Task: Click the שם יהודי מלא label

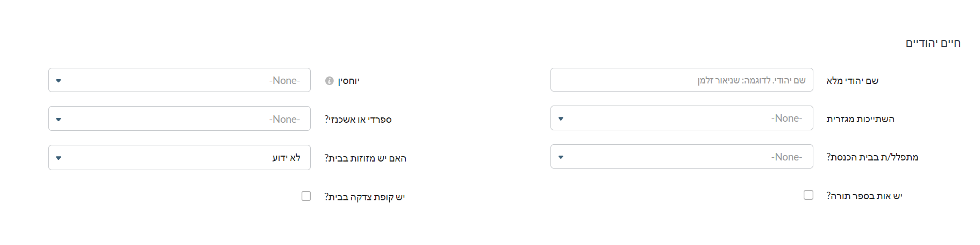Action: pos(853,81)
